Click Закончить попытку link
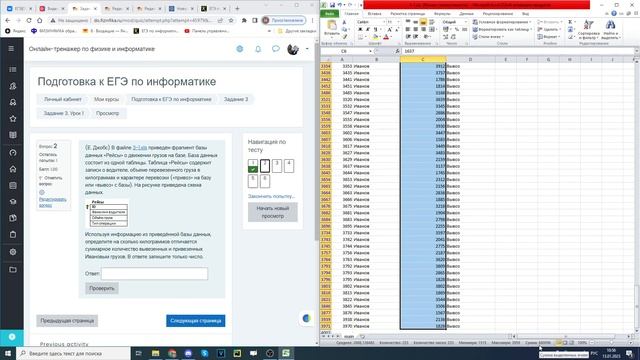The image size is (640, 360). (x=271, y=196)
